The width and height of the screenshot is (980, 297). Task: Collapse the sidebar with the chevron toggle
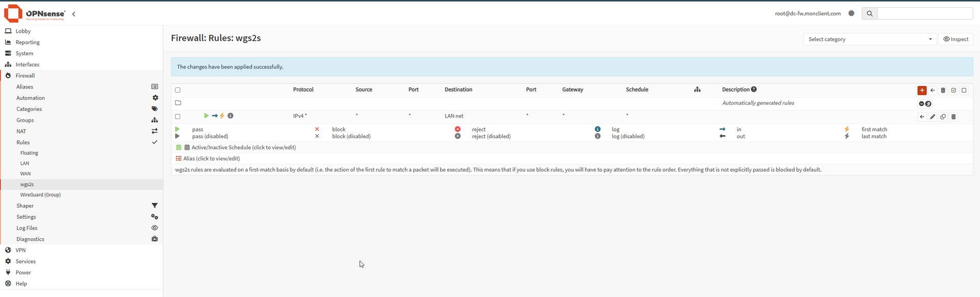tap(74, 14)
